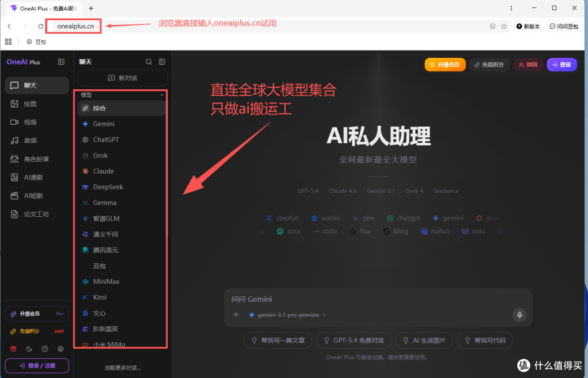Image resolution: width=588 pixels, height=378 pixels.
Task: Select the 综合 model category
Action: tap(121, 108)
